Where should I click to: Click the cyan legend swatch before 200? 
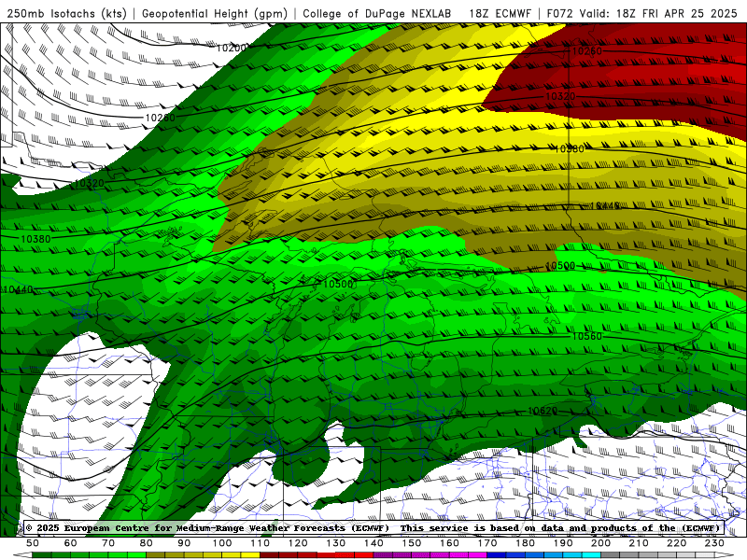coord(591,555)
